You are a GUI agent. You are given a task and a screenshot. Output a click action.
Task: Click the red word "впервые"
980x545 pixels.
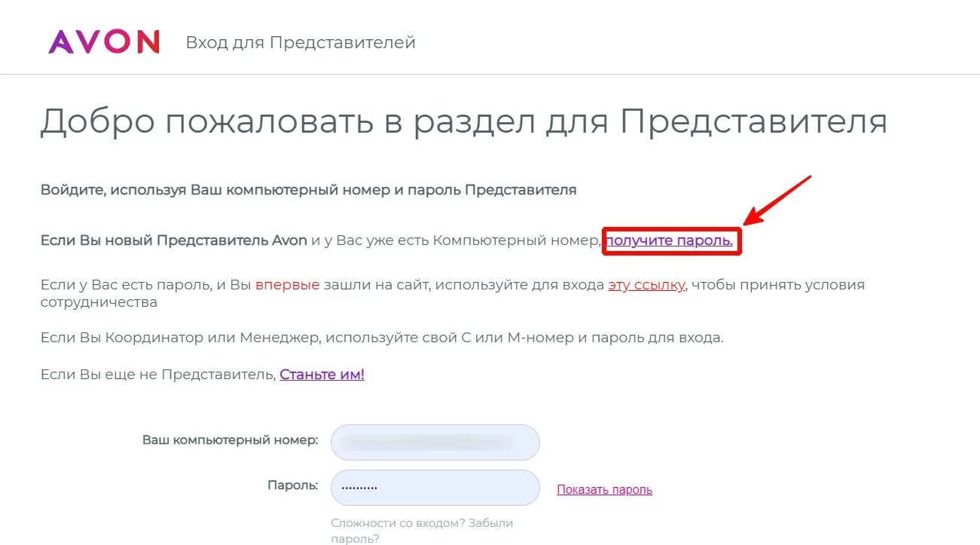288,285
